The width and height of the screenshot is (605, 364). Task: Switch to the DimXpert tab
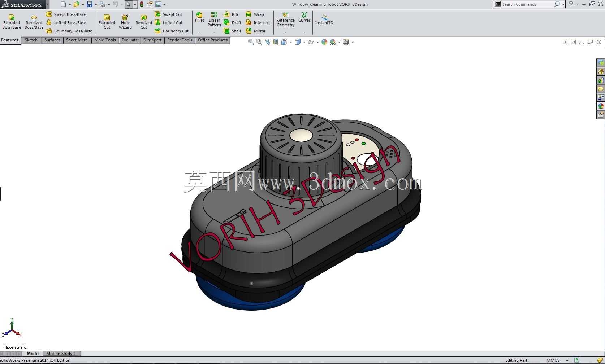point(152,40)
